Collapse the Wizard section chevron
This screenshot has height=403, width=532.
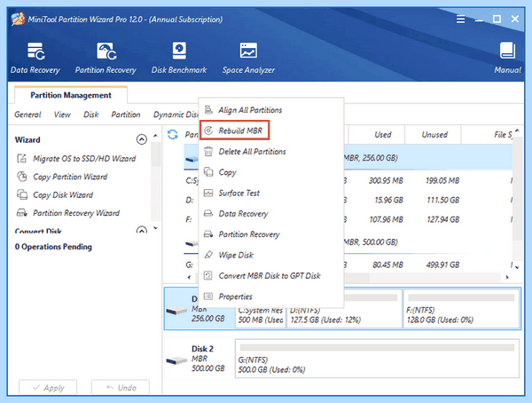[142, 139]
